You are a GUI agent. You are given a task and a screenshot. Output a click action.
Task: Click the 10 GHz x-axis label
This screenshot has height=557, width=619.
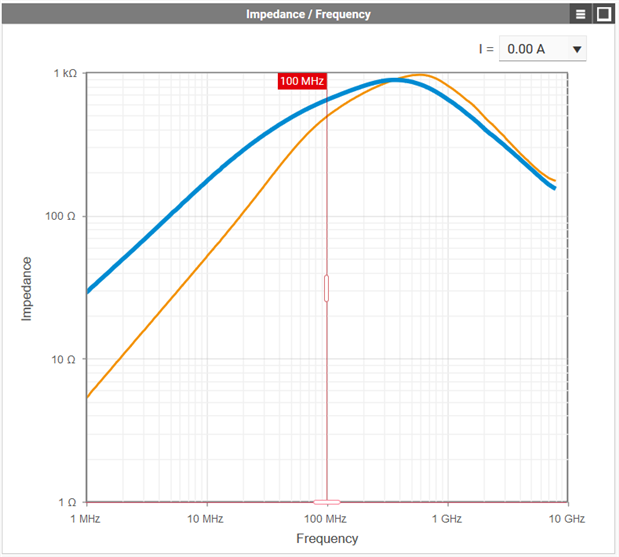click(x=567, y=519)
